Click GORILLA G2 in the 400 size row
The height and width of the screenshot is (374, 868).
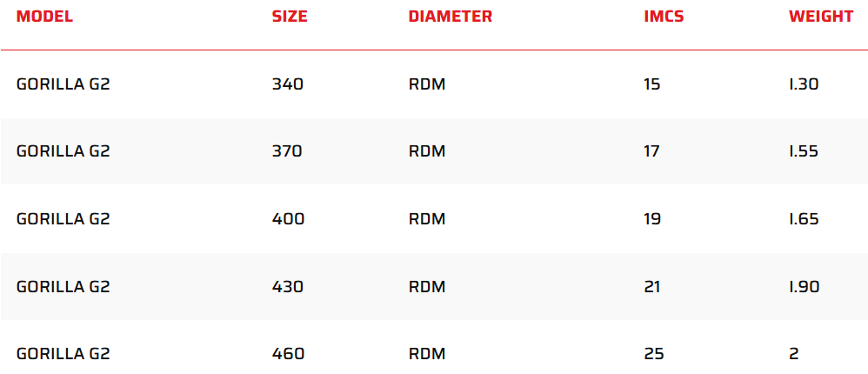pos(63,219)
